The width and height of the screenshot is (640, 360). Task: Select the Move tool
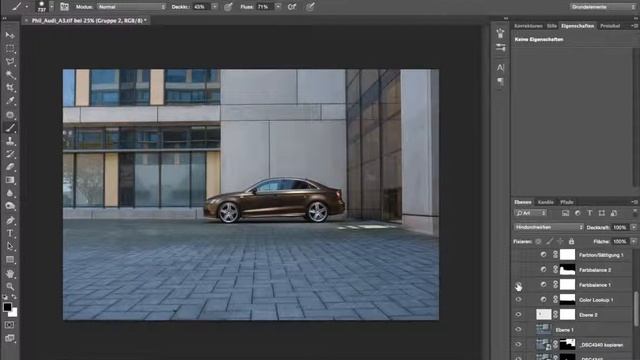pos(10,35)
